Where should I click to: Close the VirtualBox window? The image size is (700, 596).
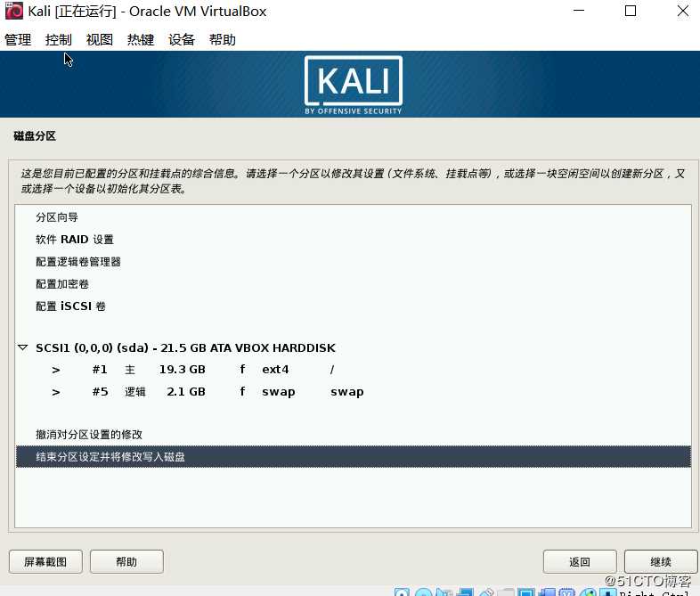click(682, 11)
